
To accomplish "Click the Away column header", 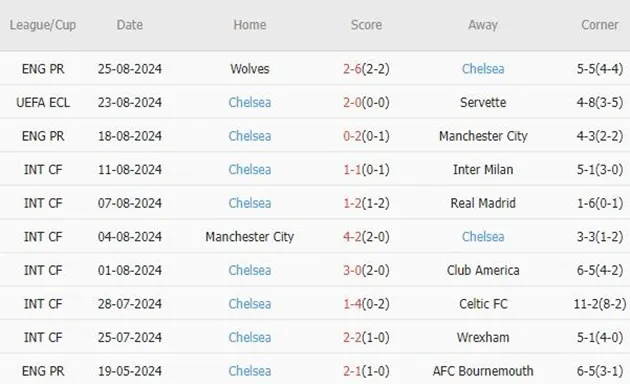I will [483, 25].
